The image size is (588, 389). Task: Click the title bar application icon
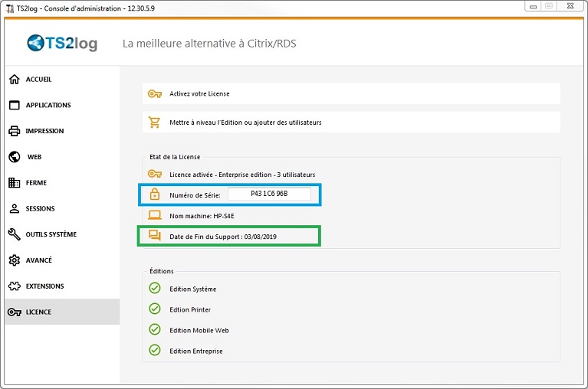point(10,8)
